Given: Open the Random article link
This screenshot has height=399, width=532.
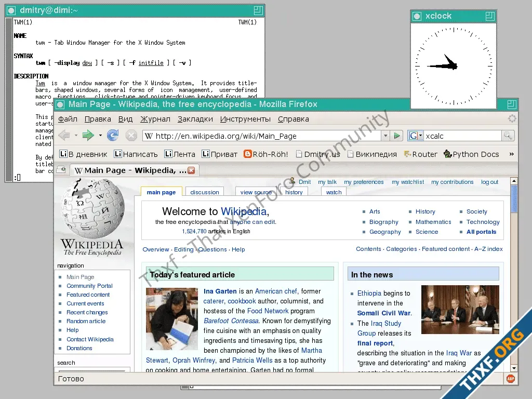Looking at the screenshot, I should pyautogui.click(x=86, y=321).
